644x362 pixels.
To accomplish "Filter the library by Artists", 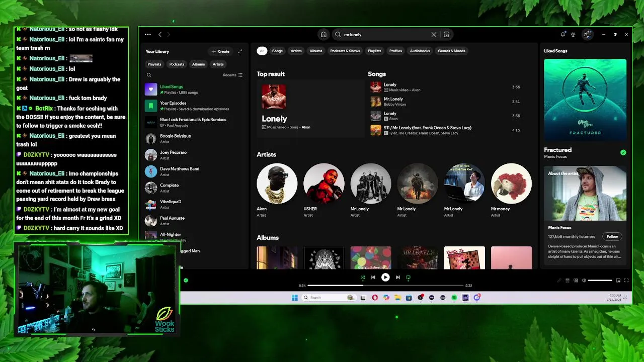I will click(218, 64).
